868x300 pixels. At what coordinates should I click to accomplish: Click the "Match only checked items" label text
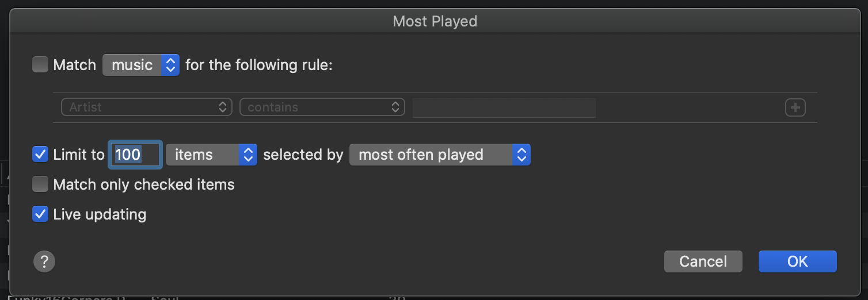pos(144,184)
